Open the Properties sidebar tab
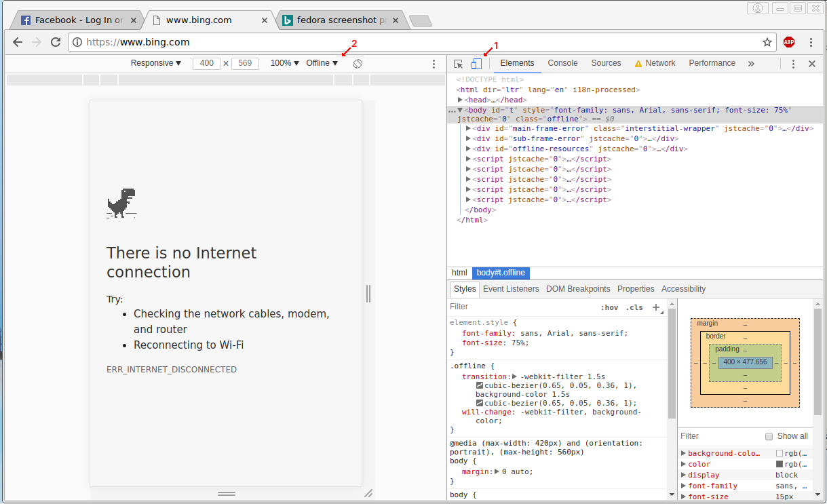Screen dimensions: 827x504 click(x=636, y=289)
